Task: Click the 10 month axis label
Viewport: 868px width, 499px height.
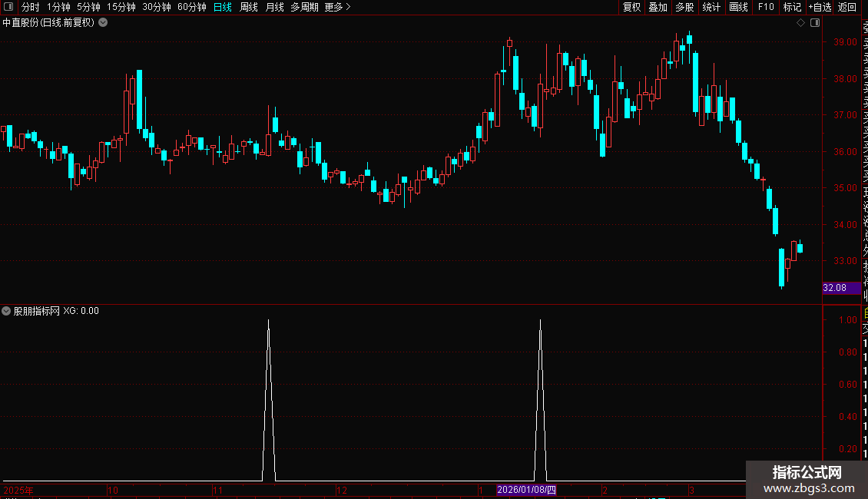Action: pos(112,490)
